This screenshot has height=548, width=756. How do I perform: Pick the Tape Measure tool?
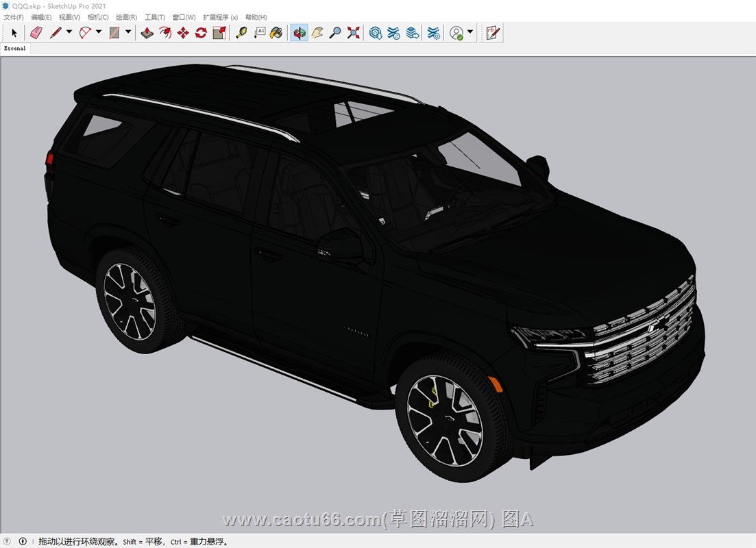[x=241, y=32]
